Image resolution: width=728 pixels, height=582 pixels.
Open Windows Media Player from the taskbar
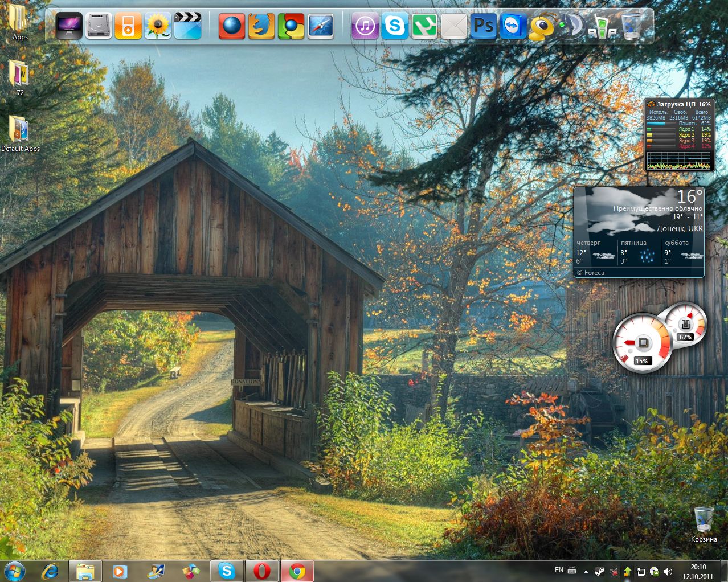[x=120, y=571]
